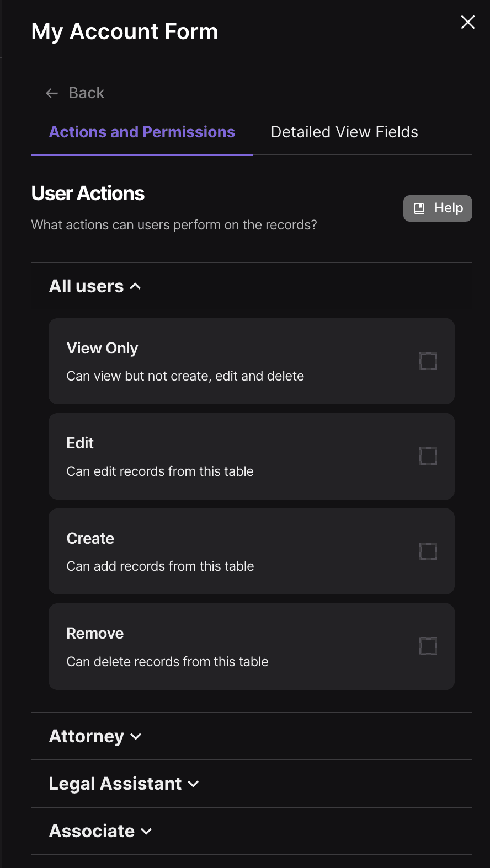Viewport: 490px width, 868px height.
Task: Click the chevron icon beside Associate
Action: pyautogui.click(x=146, y=832)
